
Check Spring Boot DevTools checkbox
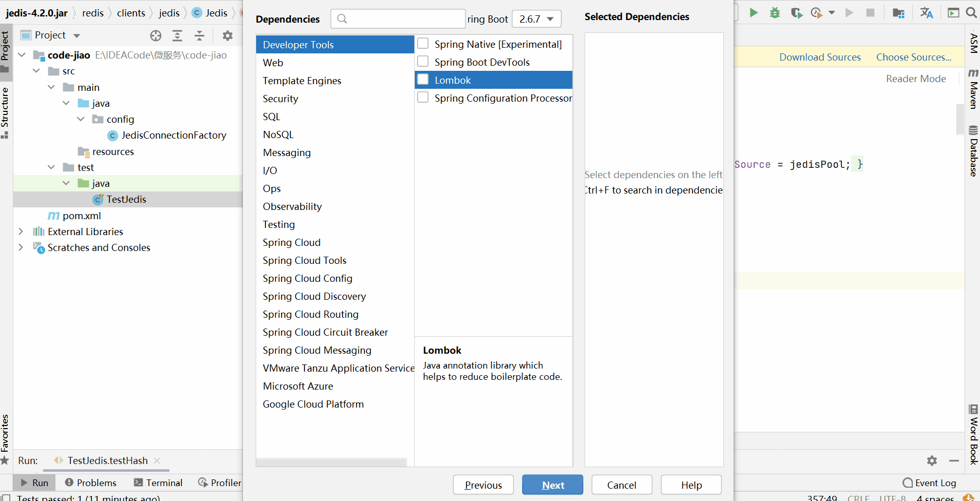(x=423, y=62)
